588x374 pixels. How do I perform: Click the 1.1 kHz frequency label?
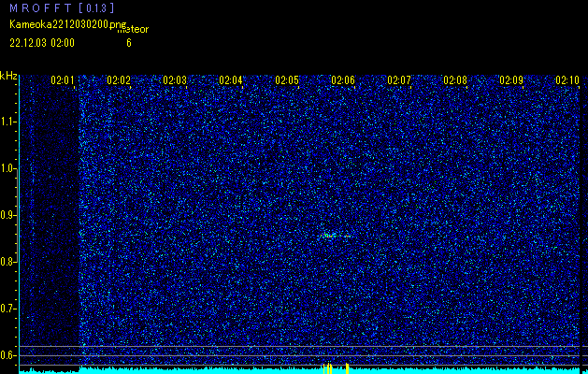[x=7, y=122]
